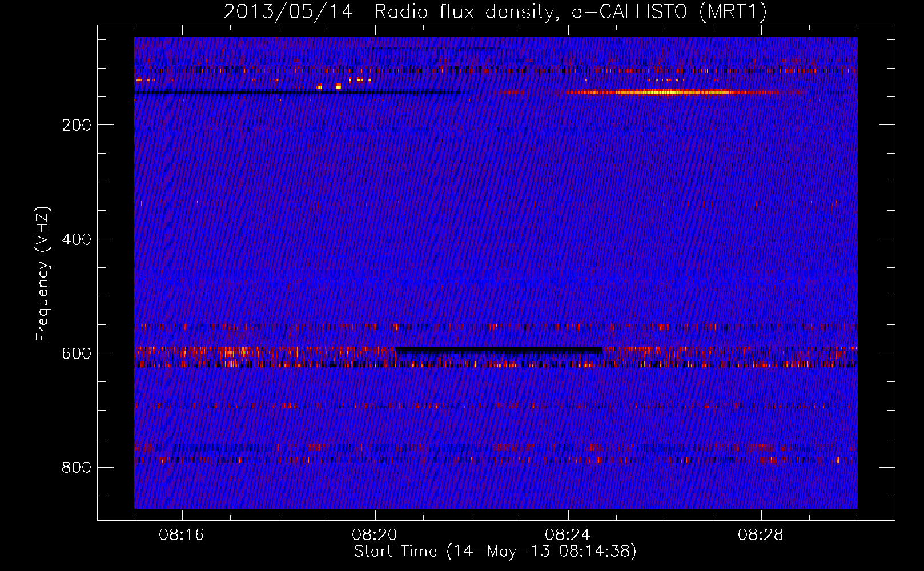Click the 800 frequency tick label
This screenshot has width=924, height=571.
coord(77,468)
